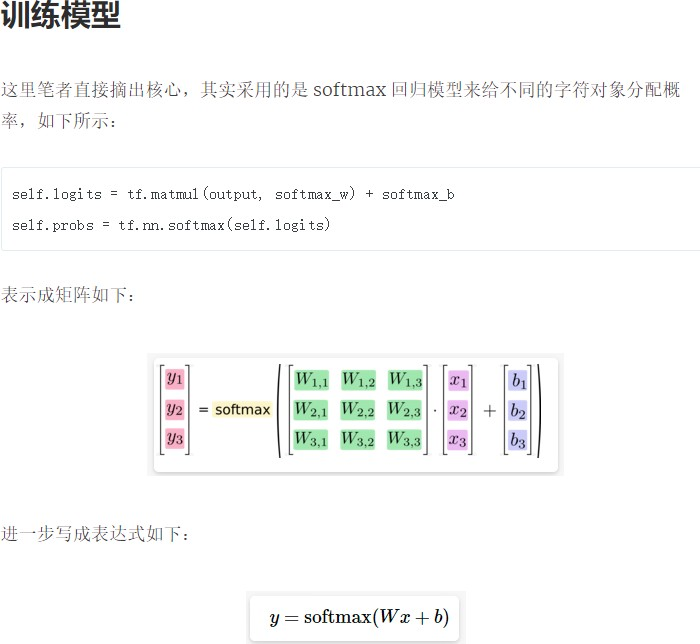
Task: Select the green W1,3 matrix cell
Action: (405, 380)
